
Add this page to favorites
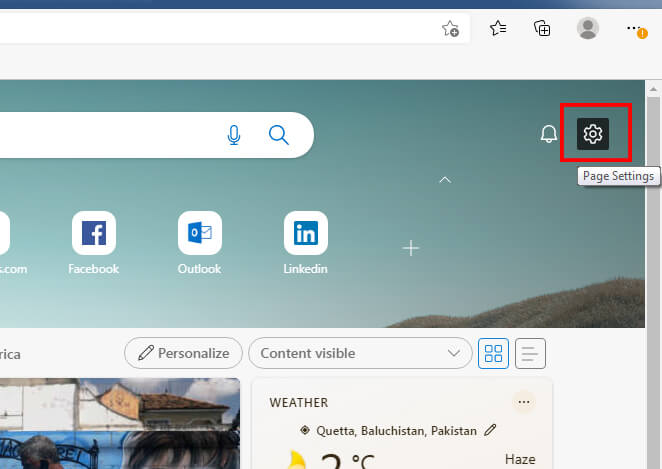tap(451, 29)
